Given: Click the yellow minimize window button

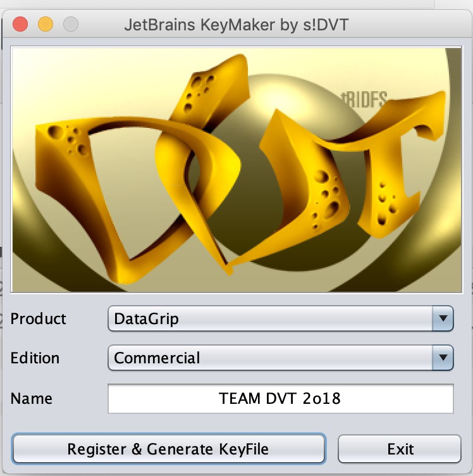Looking at the screenshot, I should click(46, 25).
